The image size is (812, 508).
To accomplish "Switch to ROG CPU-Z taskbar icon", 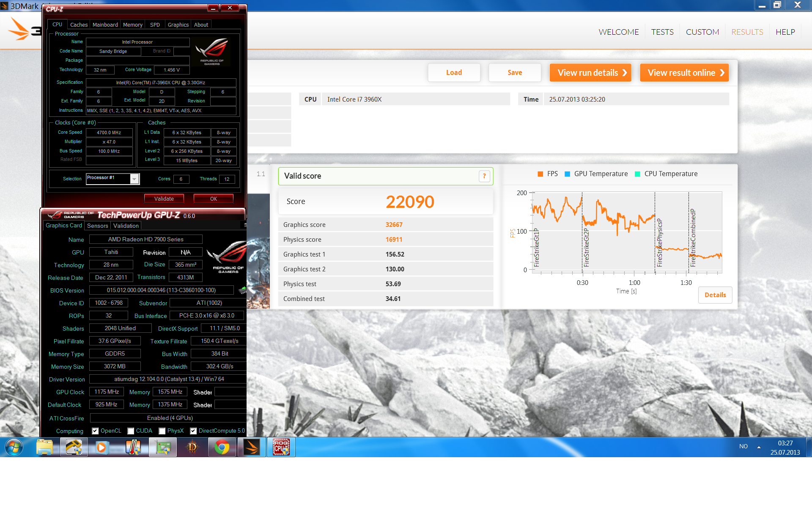I will click(x=281, y=447).
